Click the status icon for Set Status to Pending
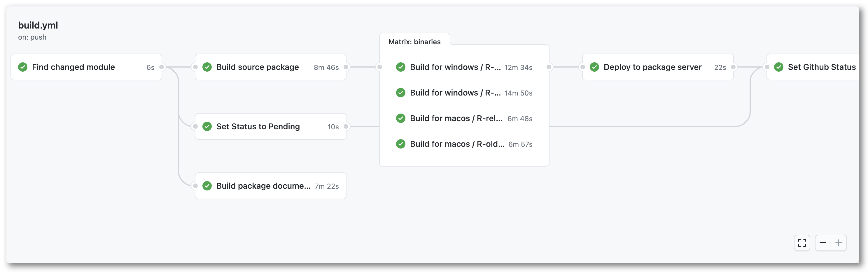Image resolution: width=868 pixels, height=272 pixels. tap(207, 126)
